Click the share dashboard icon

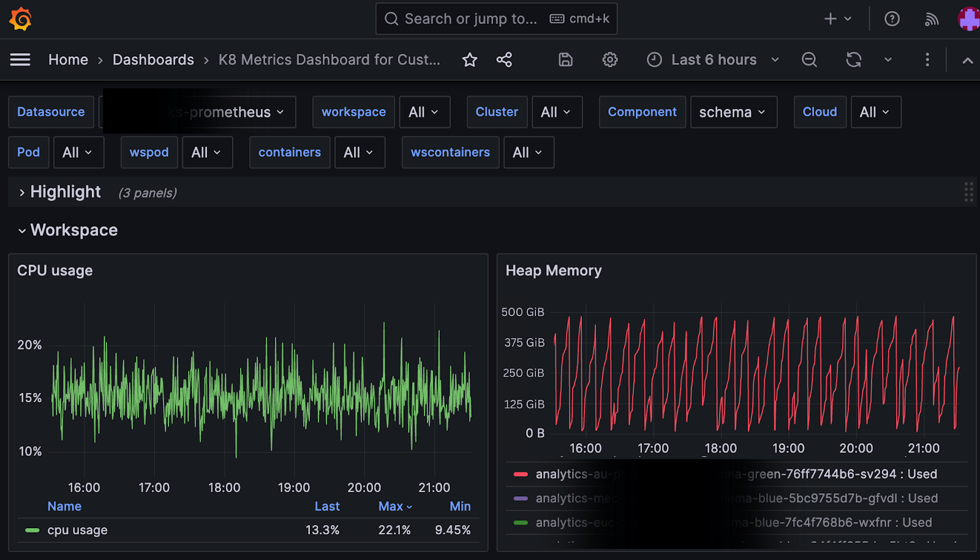(504, 59)
